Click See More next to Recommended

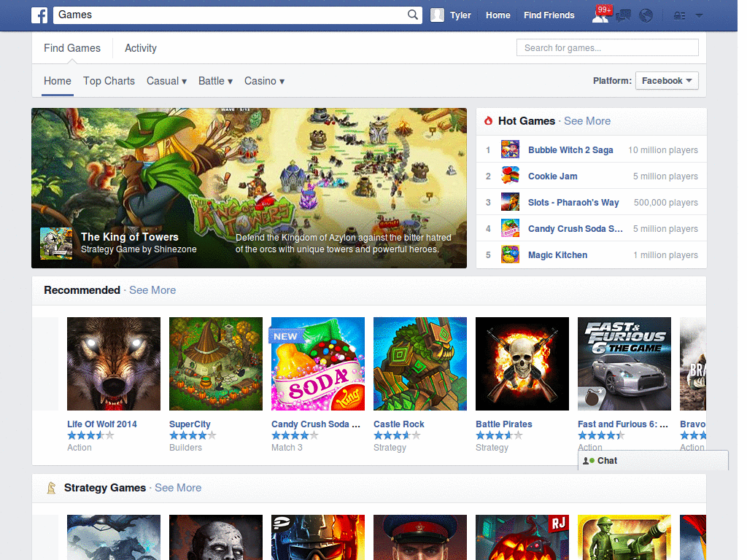152,290
